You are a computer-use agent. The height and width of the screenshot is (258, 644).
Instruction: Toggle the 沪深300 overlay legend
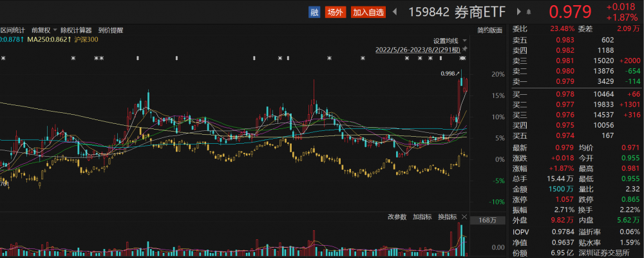point(87,39)
